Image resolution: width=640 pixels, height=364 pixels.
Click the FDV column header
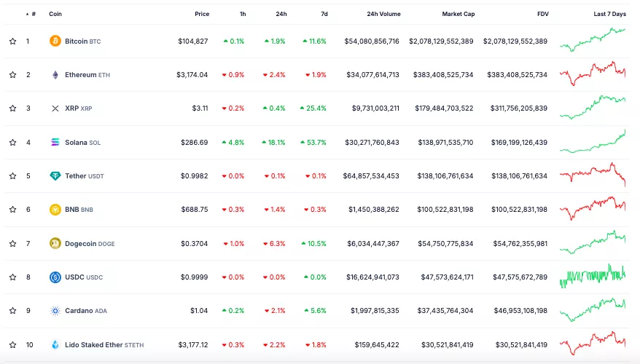542,14
